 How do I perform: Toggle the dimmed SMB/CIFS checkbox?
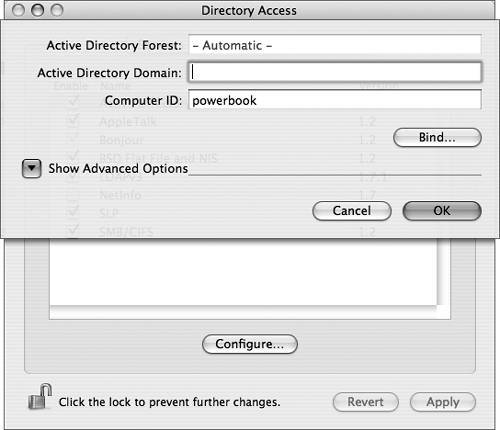[x=72, y=231]
